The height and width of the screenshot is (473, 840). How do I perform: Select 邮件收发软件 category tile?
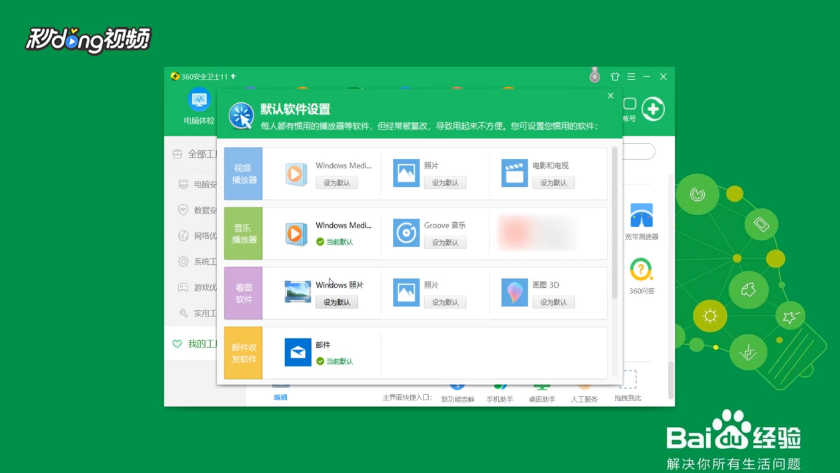244,353
